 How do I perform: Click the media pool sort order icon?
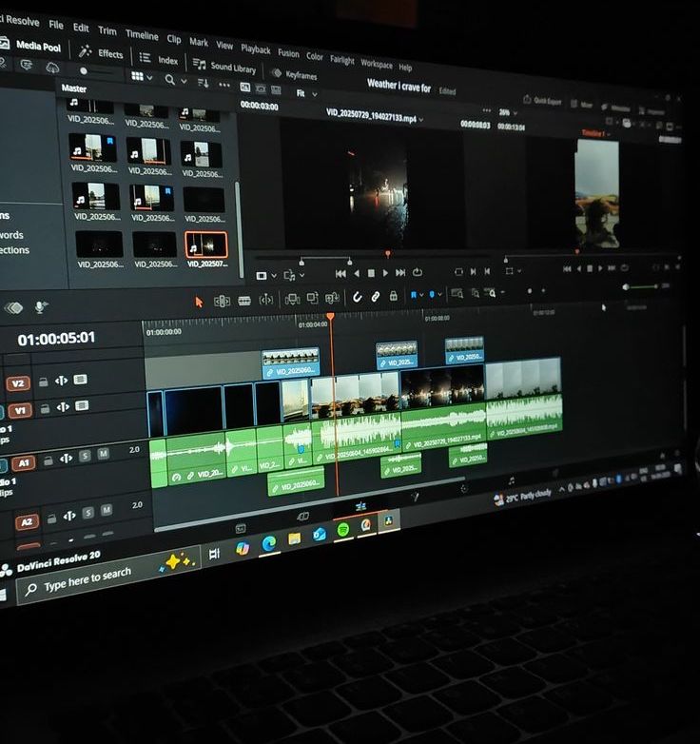pos(203,83)
